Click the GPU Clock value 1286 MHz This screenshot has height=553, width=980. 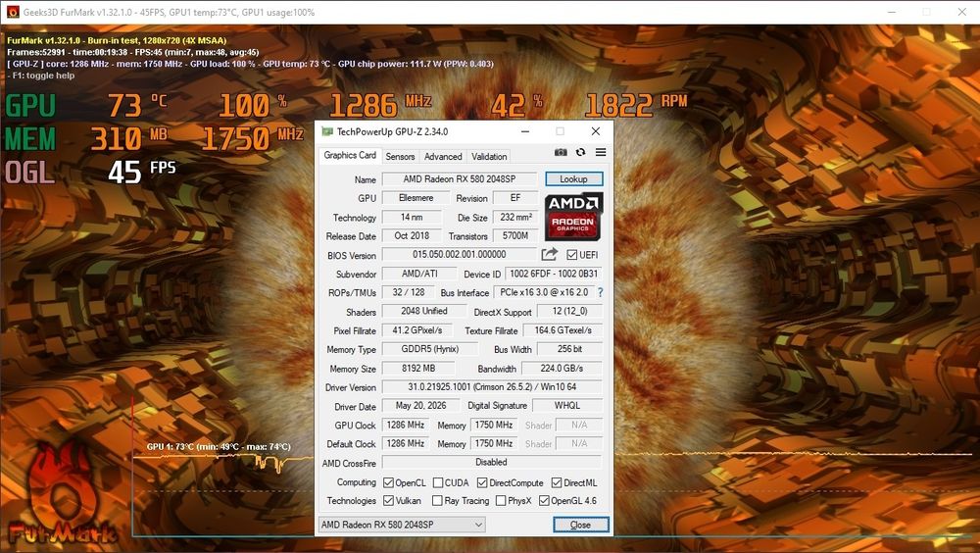click(x=406, y=425)
